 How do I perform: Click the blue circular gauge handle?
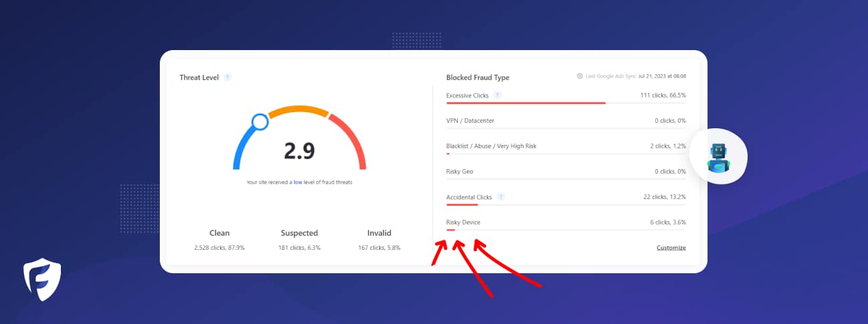(259, 122)
